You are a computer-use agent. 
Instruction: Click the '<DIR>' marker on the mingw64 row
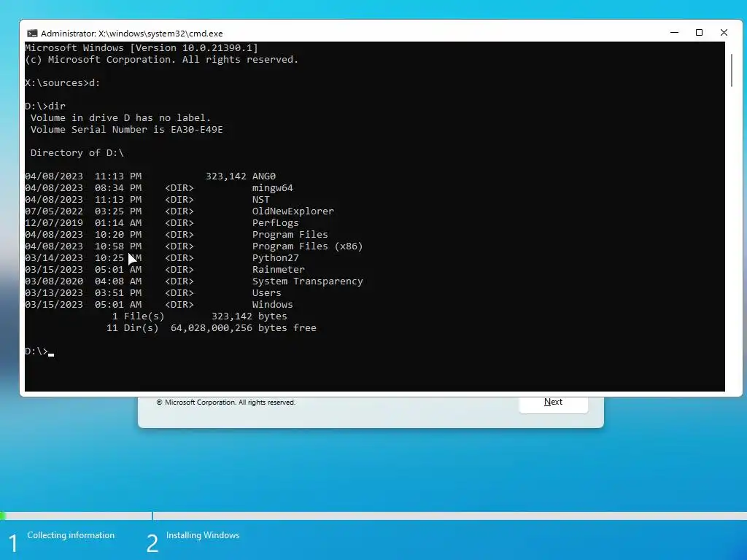[x=179, y=187]
